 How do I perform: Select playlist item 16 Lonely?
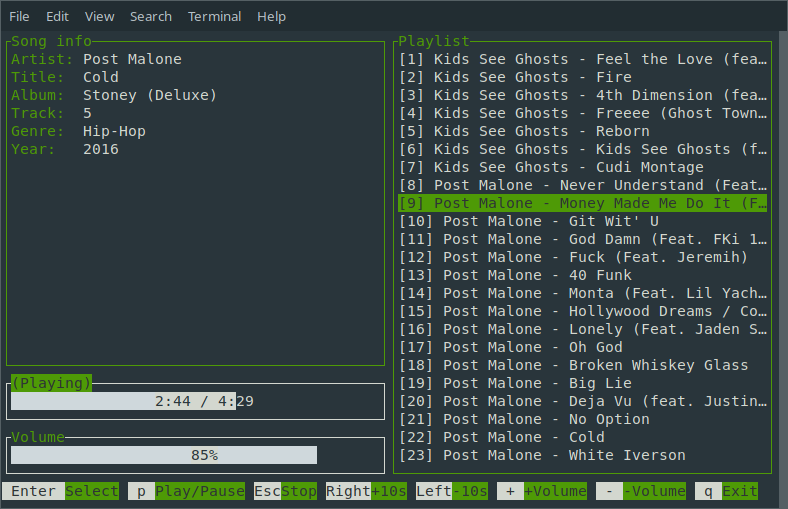click(x=583, y=330)
